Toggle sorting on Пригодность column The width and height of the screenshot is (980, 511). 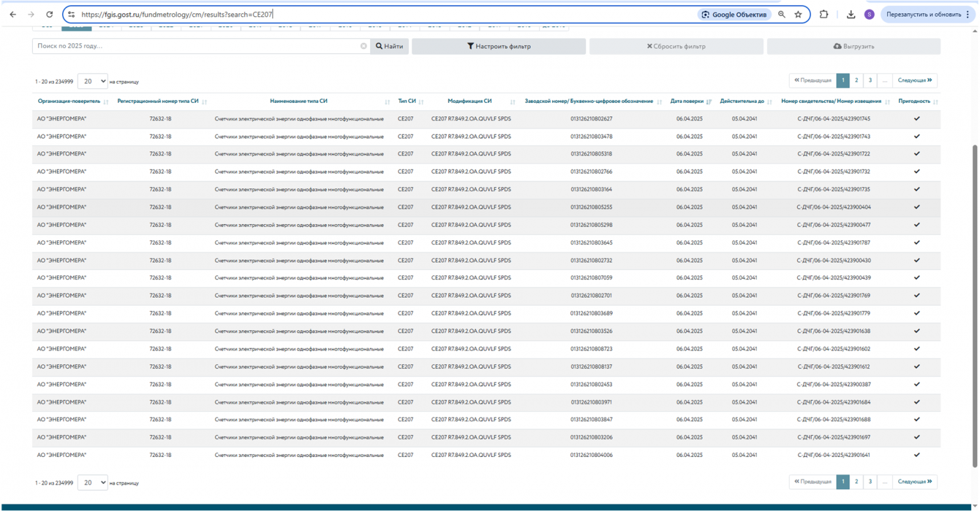coord(935,102)
